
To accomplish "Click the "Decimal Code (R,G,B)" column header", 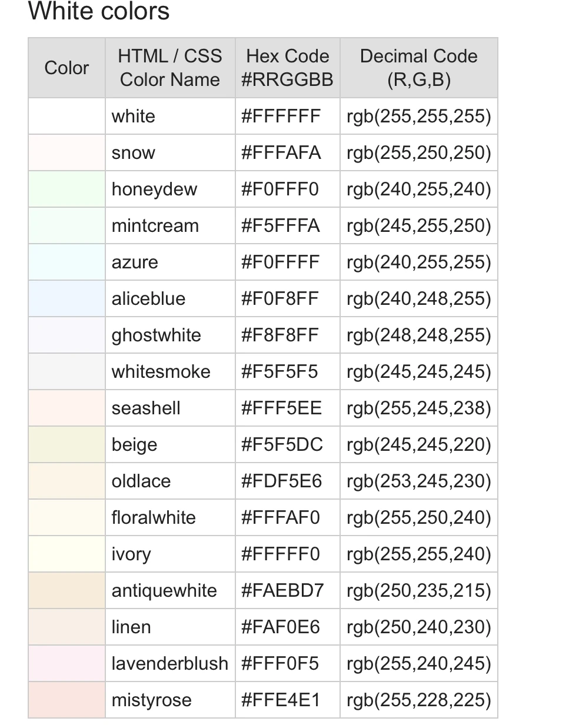I will tap(418, 68).
